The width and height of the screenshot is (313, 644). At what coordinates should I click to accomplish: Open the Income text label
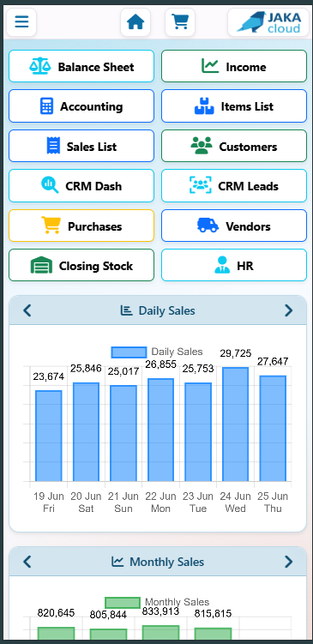(246, 67)
